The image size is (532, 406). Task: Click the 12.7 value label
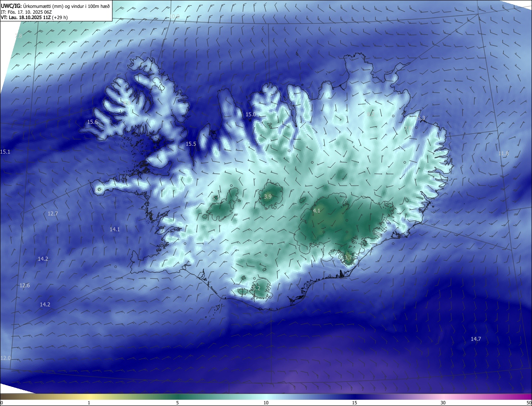[x=53, y=213]
